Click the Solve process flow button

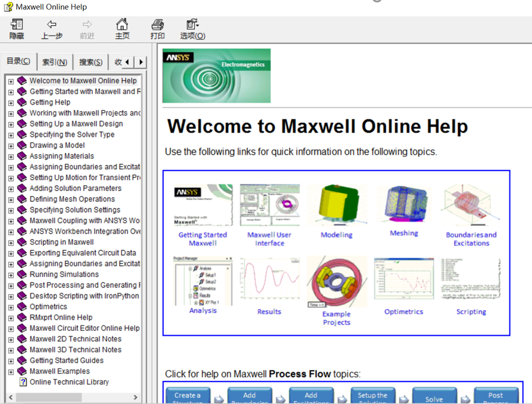[434, 395]
